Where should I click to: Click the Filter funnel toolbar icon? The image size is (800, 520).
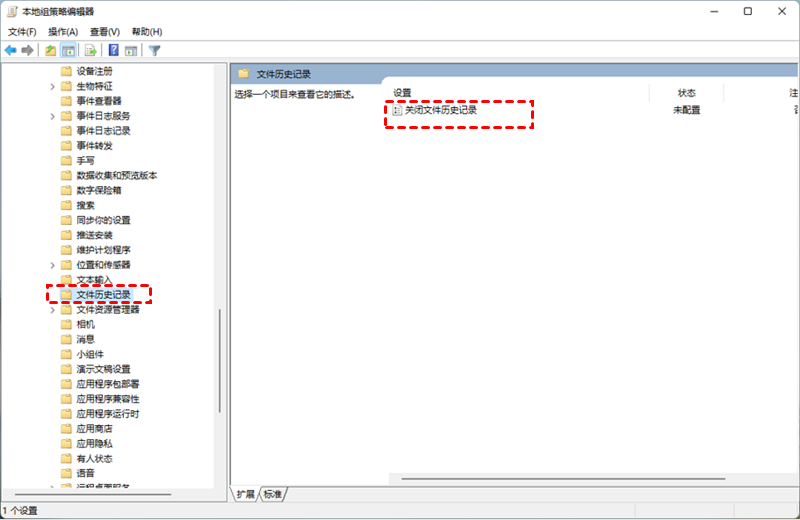click(155, 50)
